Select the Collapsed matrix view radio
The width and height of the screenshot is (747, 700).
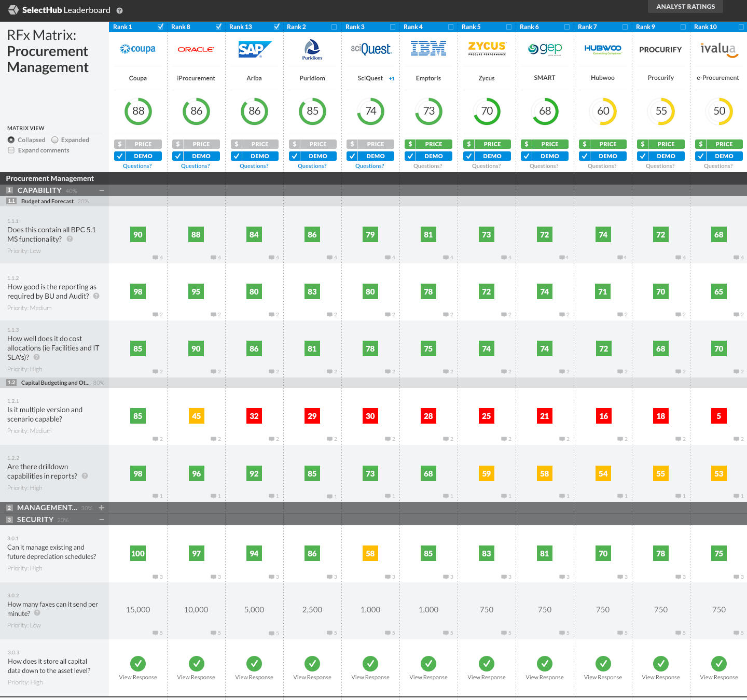point(11,140)
